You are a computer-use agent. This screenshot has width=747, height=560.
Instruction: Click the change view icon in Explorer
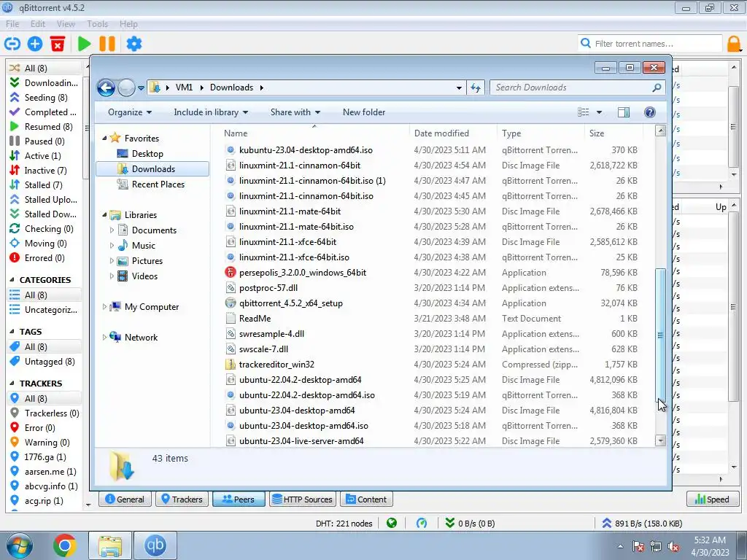pyautogui.click(x=583, y=112)
